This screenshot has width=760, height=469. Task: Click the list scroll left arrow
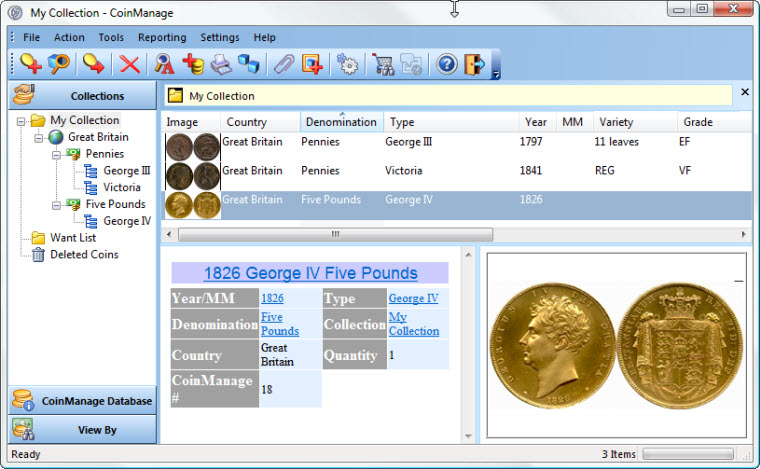[169, 234]
